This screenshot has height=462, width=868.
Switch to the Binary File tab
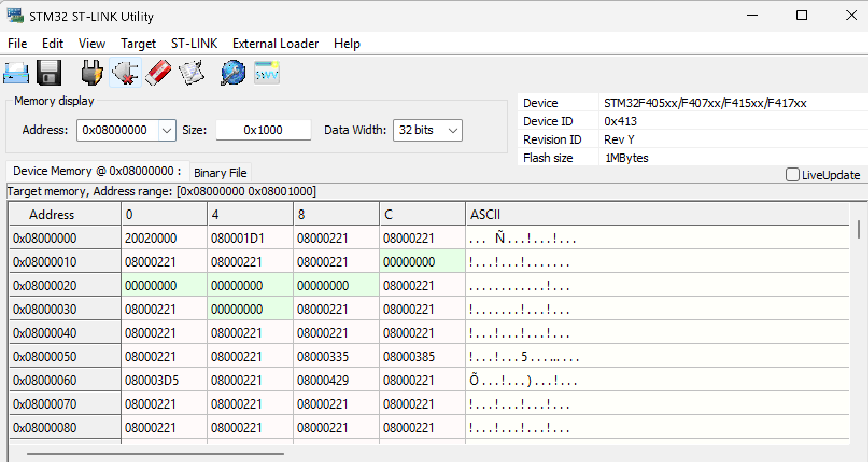[220, 173]
